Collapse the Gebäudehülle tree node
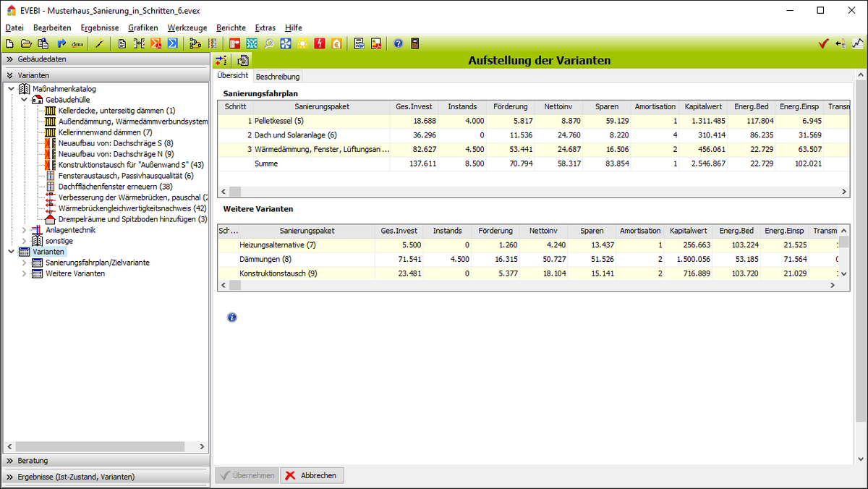The height and width of the screenshot is (489, 868). click(x=24, y=99)
